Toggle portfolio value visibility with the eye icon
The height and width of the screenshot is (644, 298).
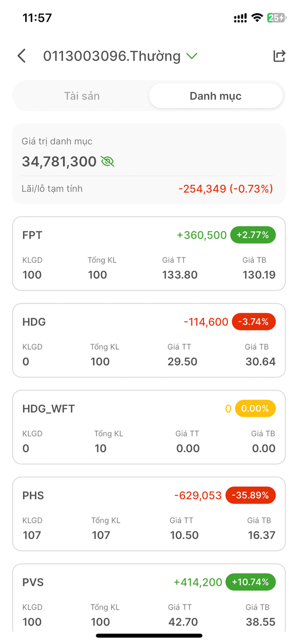(x=107, y=161)
